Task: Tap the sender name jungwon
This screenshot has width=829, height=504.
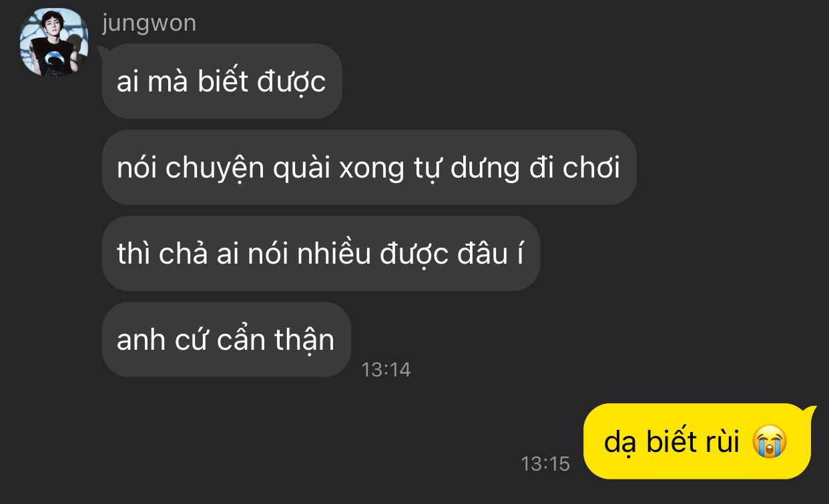Action: point(150,23)
